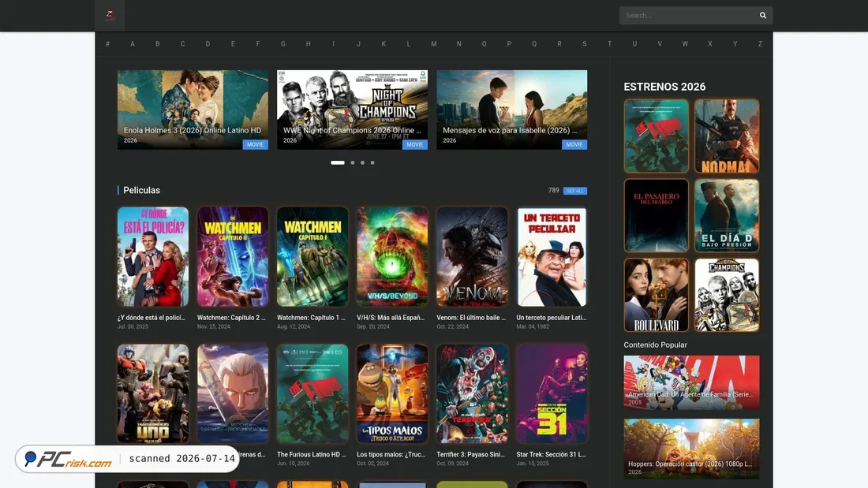Open American Dad popular content card
Screen dimensions: 868x488
pos(691,382)
